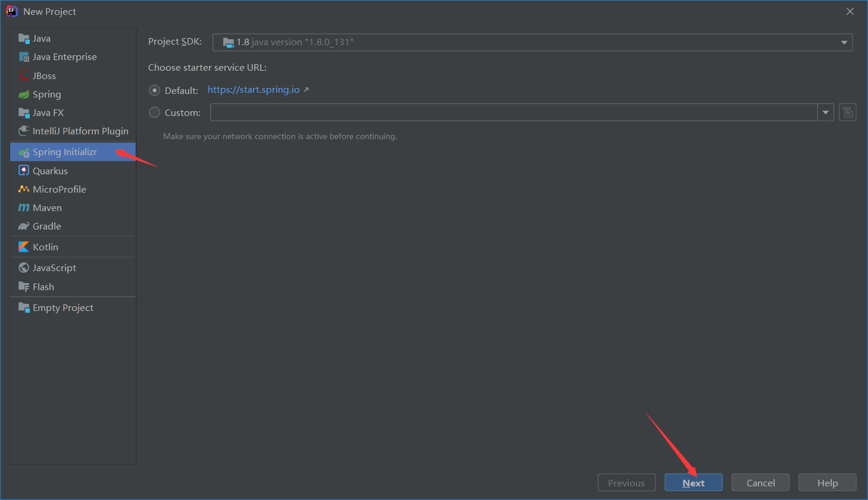Screen dimensions: 868x500
Task: Expand the Custom URL history dropdown
Action: (x=826, y=112)
